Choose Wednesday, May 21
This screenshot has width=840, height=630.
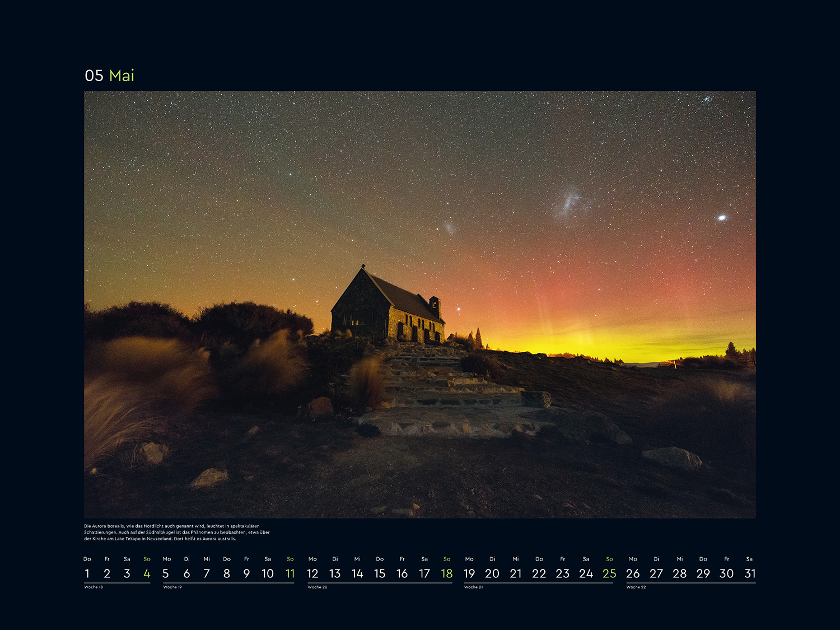coord(516,573)
